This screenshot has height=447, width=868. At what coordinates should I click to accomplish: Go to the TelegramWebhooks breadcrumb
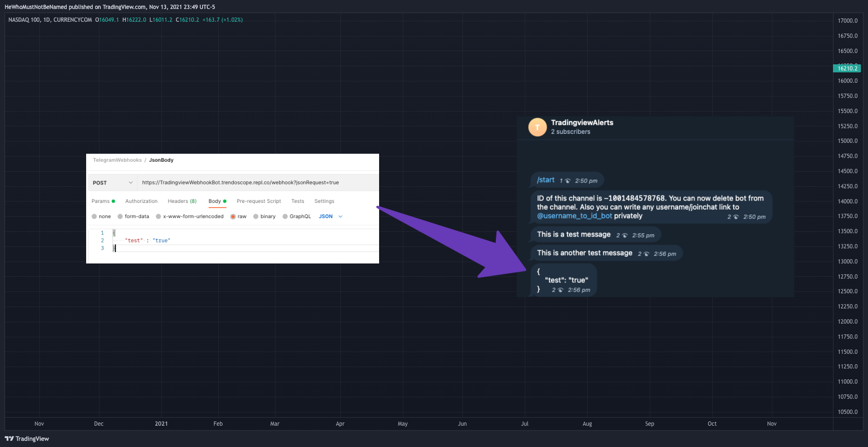point(117,160)
